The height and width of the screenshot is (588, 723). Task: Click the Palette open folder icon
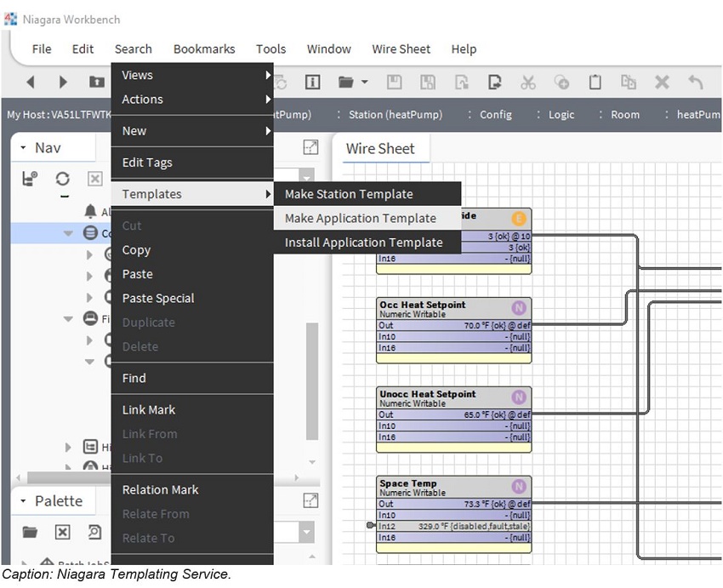30,532
